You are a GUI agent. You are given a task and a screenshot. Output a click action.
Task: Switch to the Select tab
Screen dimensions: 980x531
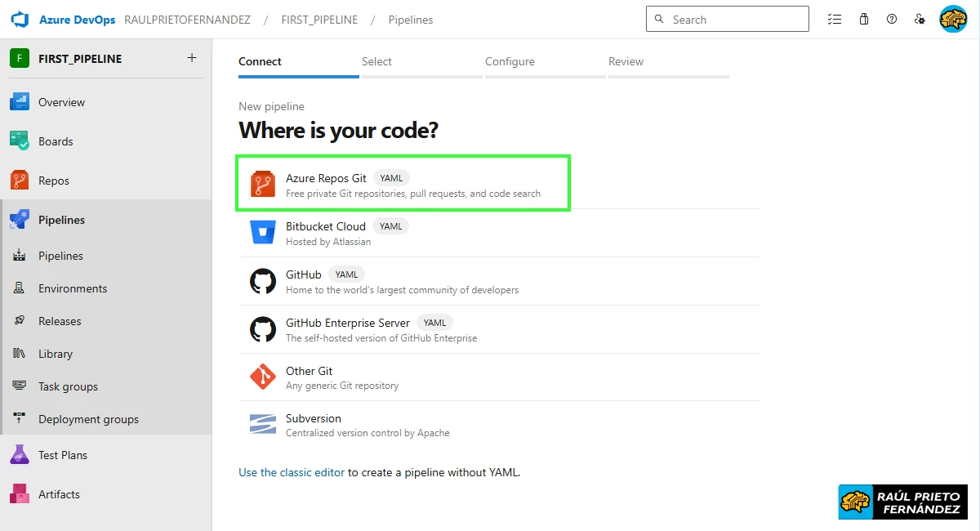[376, 60]
